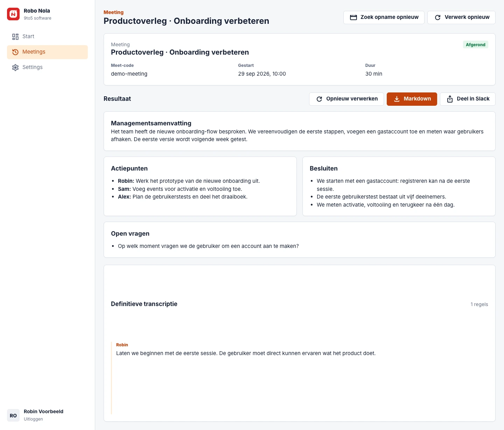The width and height of the screenshot is (504, 430).
Task: Click the Uitloggen link
Action: (33, 419)
